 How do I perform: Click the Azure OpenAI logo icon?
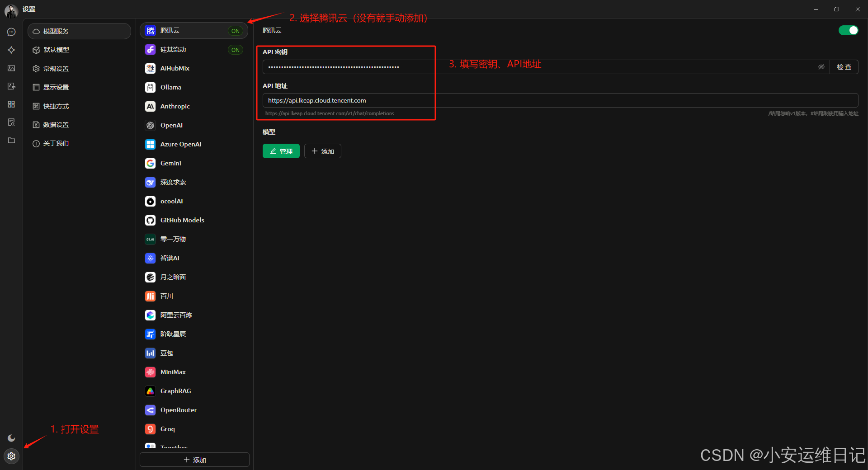151,145
